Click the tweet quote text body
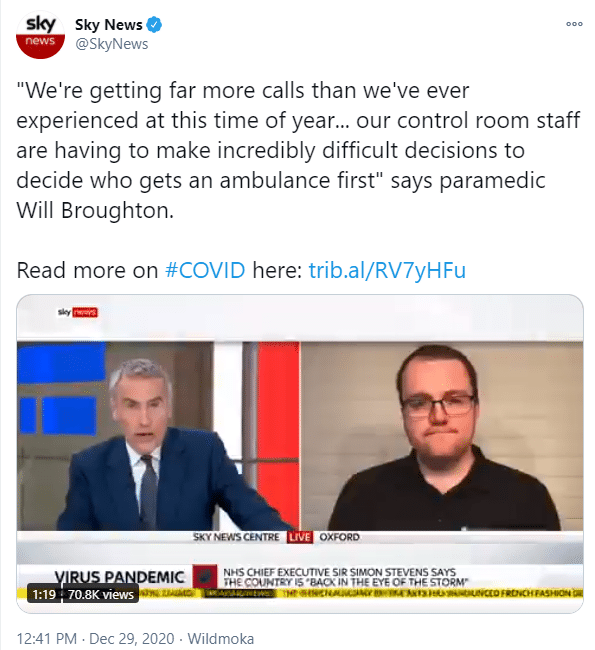Image resolution: width=595 pixels, height=650 pixels. (x=298, y=150)
